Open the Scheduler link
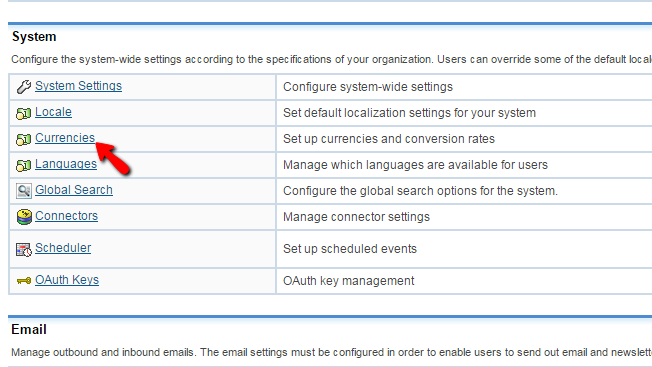The image size is (652, 367). pyautogui.click(x=63, y=248)
